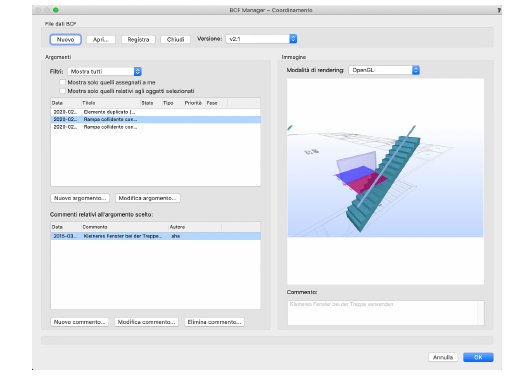Confirm the dialog with OK

(x=478, y=357)
